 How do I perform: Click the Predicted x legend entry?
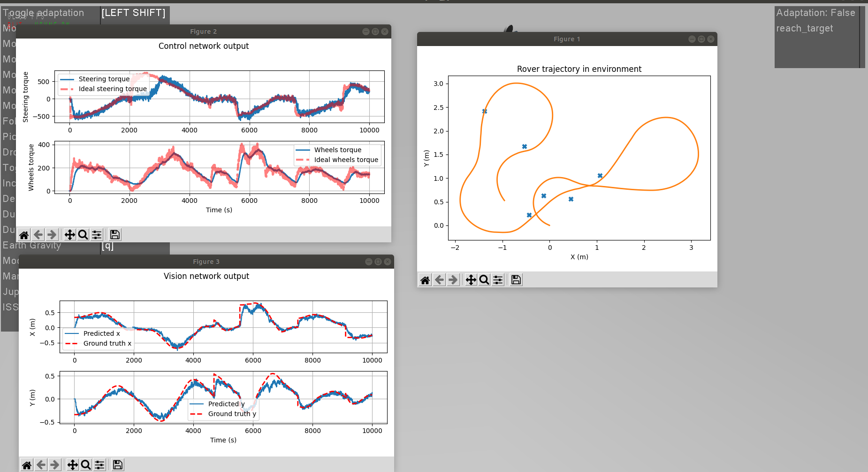coord(92,333)
